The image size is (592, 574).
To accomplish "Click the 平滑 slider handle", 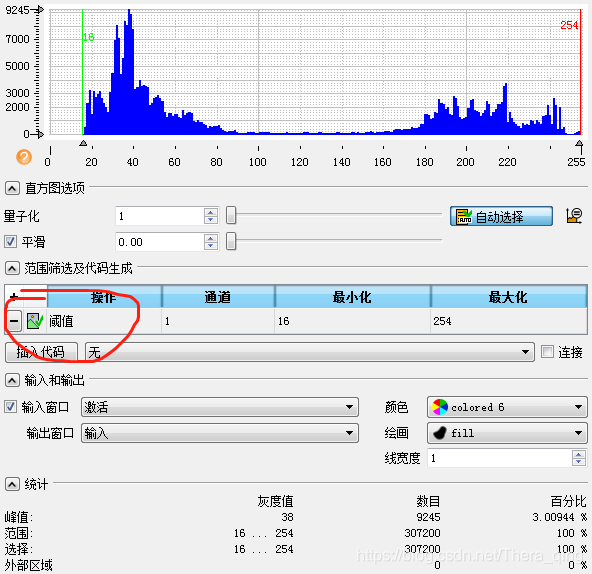I will coord(231,241).
